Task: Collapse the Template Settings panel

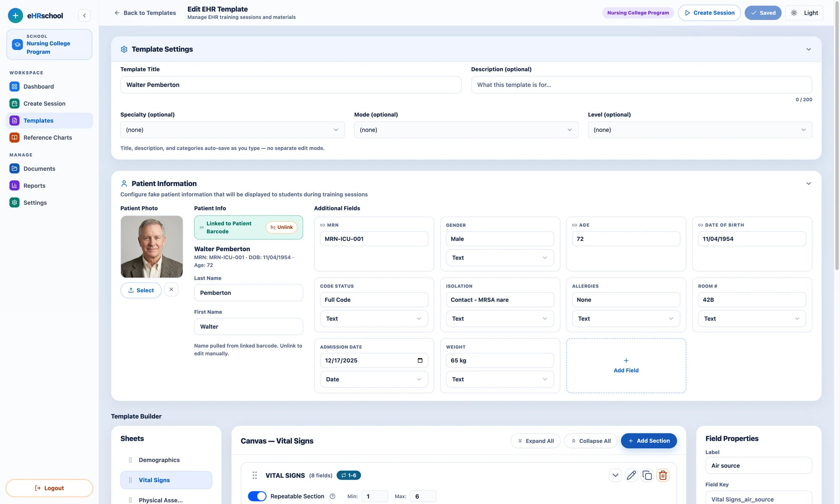Action: pos(808,49)
